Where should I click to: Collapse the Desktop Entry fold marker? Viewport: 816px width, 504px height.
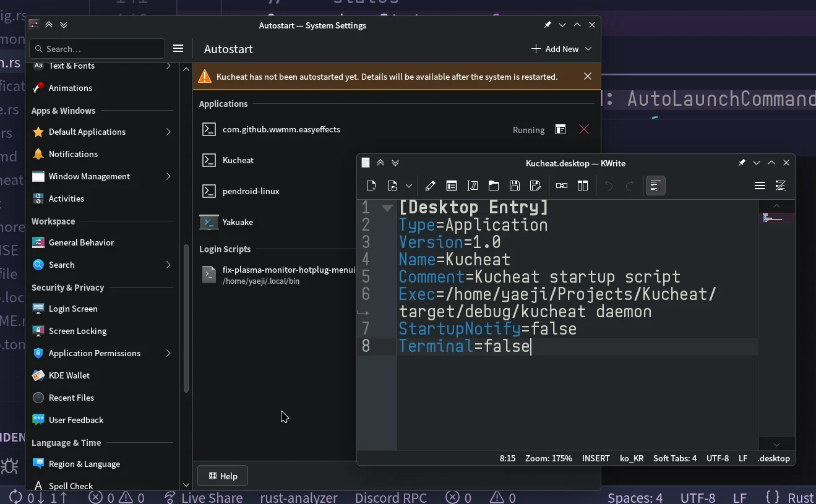coord(387,208)
